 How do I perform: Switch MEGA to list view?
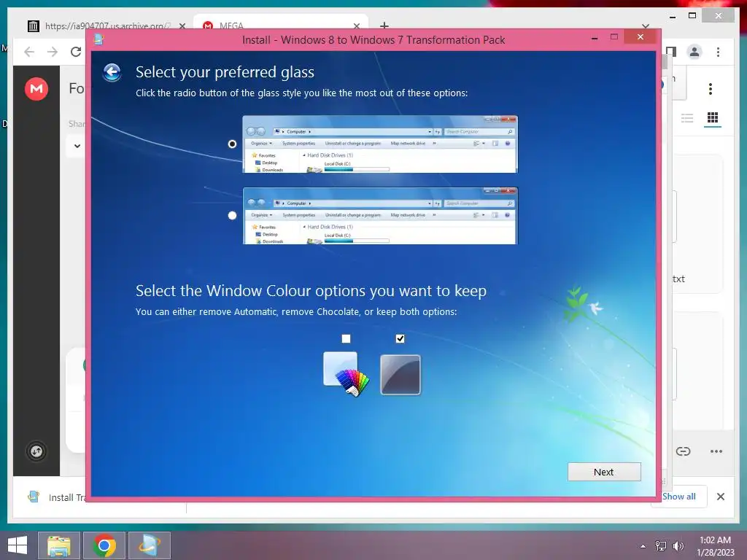tap(687, 117)
